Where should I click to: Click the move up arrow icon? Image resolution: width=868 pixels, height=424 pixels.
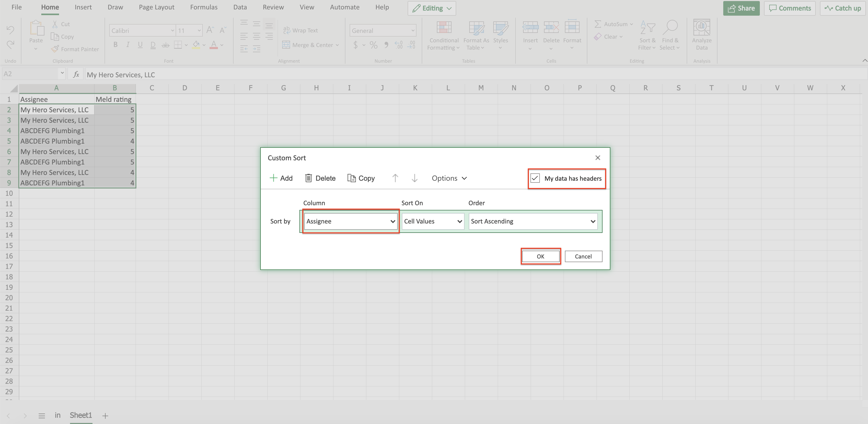coord(395,178)
